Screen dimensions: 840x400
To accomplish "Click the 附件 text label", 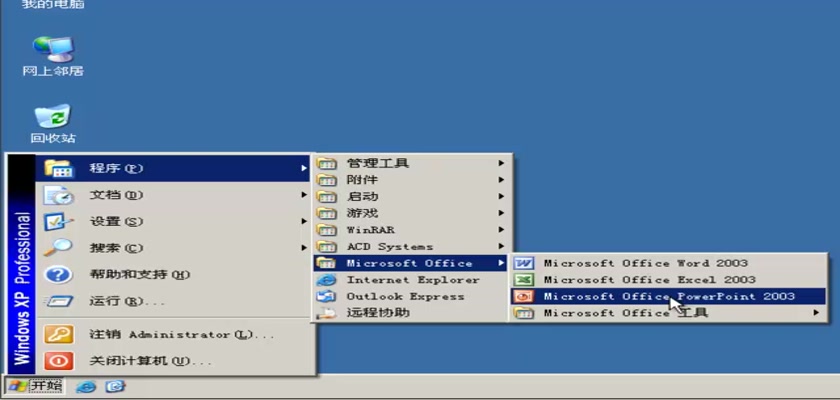I will 362,179.
